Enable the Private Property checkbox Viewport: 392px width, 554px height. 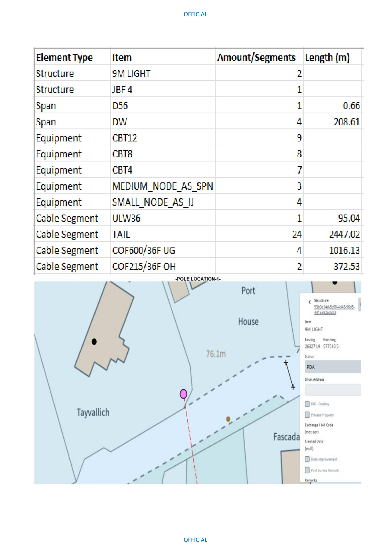pyautogui.click(x=307, y=415)
